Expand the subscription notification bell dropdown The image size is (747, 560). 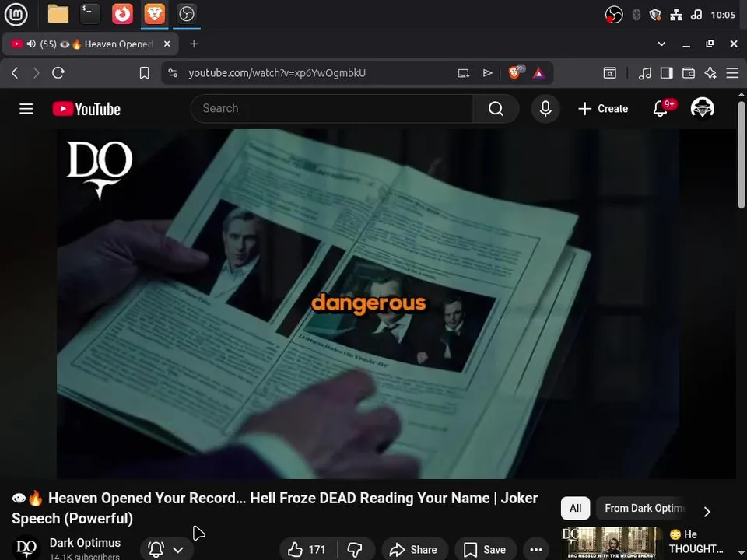click(167, 550)
